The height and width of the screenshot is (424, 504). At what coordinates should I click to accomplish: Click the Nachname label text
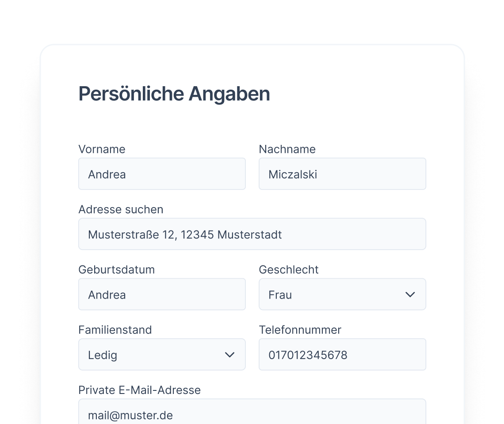click(287, 149)
